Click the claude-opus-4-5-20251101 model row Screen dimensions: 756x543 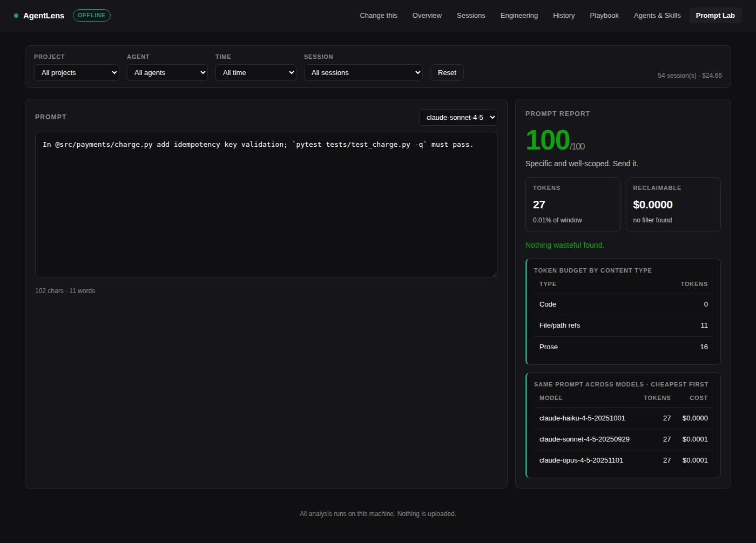tap(624, 460)
